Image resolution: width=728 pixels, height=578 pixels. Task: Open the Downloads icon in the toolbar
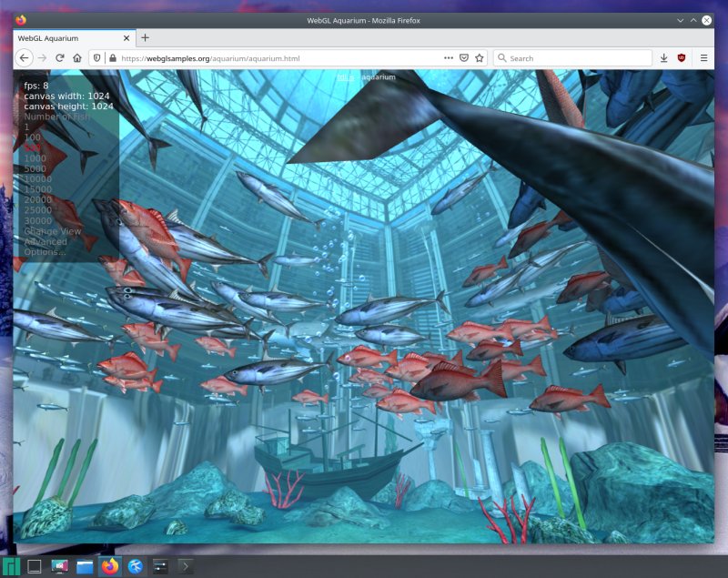pyautogui.click(x=662, y=57)
